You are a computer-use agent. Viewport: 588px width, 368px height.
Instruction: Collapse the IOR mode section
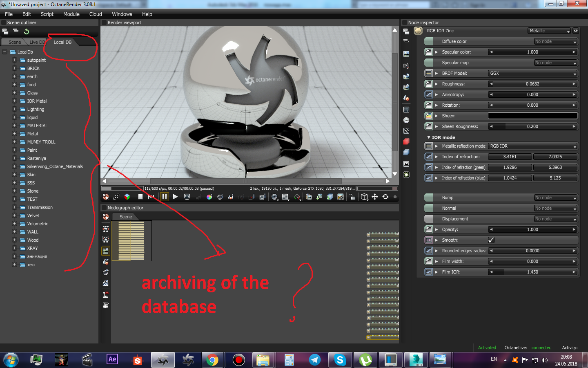coord(429,137)
